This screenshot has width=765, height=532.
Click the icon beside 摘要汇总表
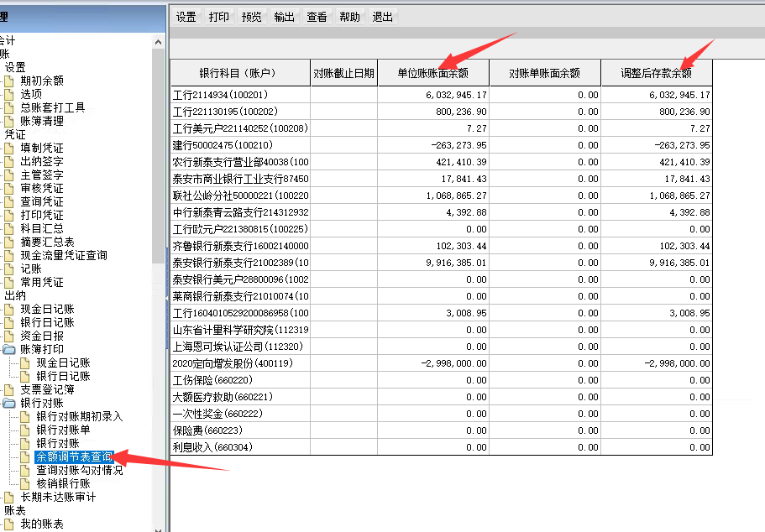[x=8, y=242]
